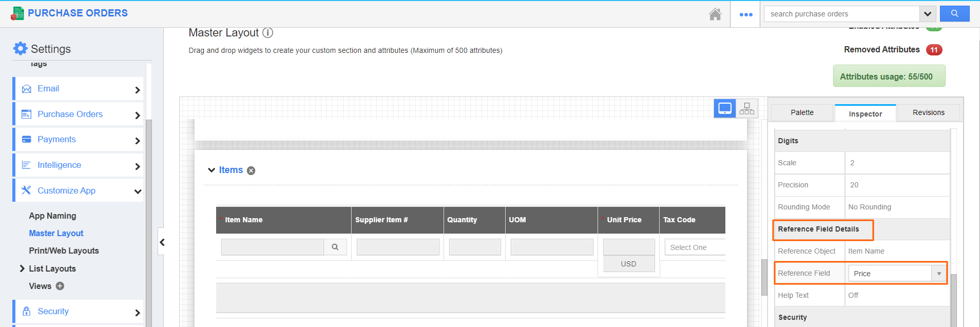
Task: Click the Master Layout info icon
Action: (x=267, y=33)
